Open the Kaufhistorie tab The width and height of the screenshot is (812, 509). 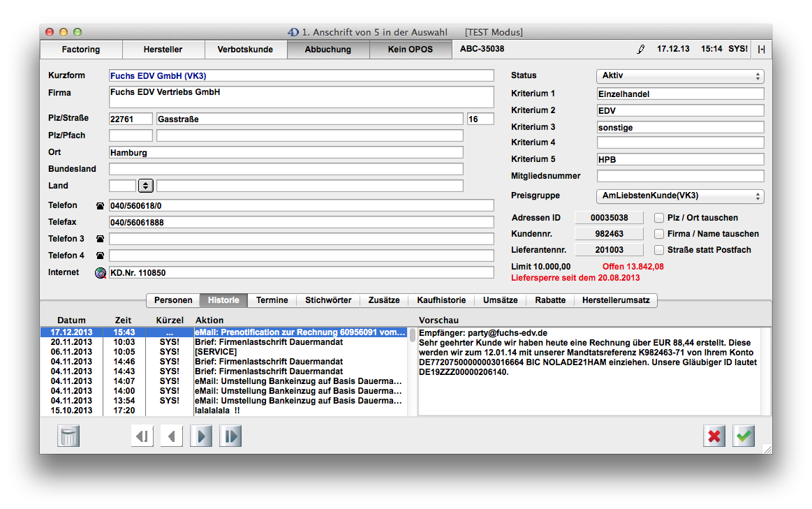point(441,300)
